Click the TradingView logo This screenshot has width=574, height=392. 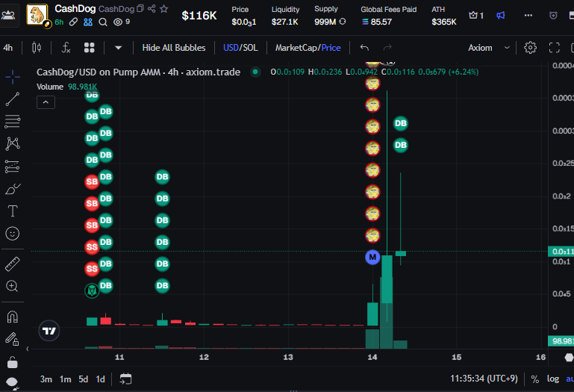pyautogui.click(x=49, y=331)
